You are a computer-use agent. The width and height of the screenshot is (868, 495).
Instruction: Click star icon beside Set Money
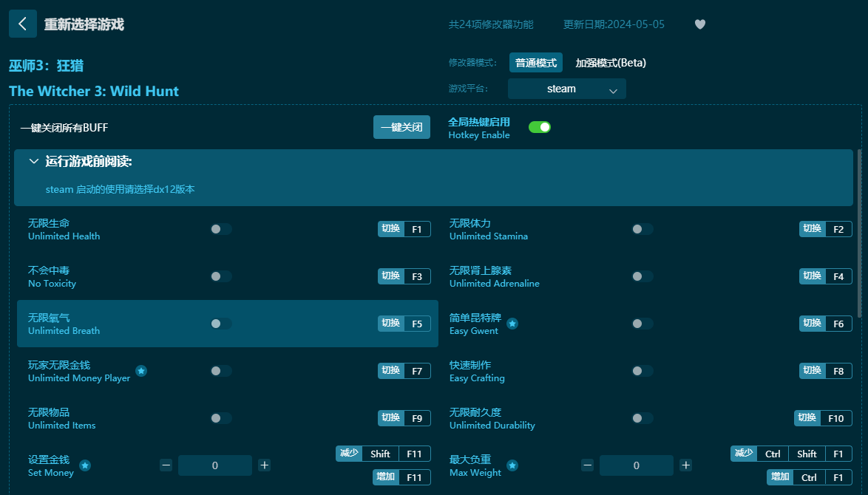pos(85,465)
